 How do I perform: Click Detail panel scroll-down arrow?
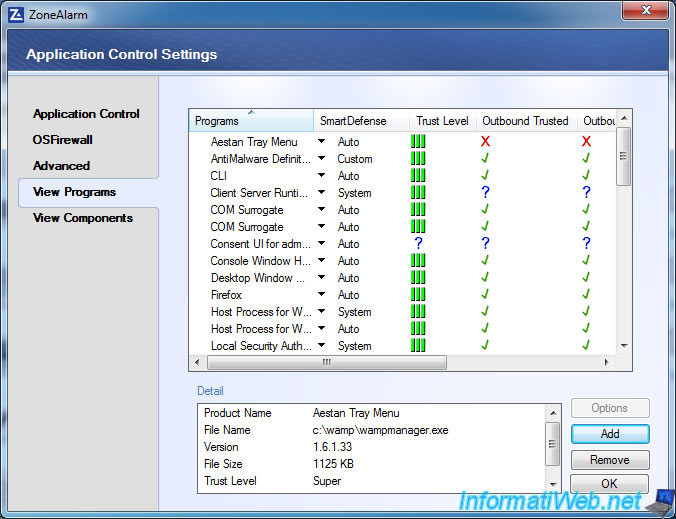553,485
